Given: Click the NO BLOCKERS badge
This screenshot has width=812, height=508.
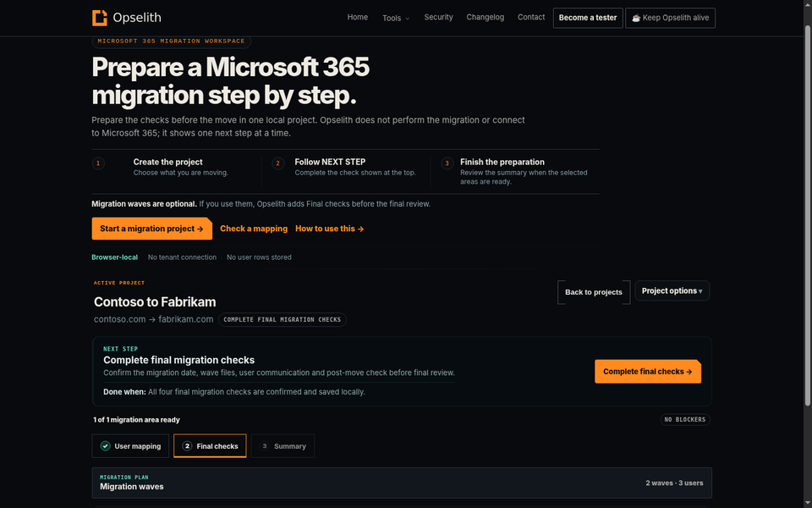Looking at the screenshot, I should 684,419.
